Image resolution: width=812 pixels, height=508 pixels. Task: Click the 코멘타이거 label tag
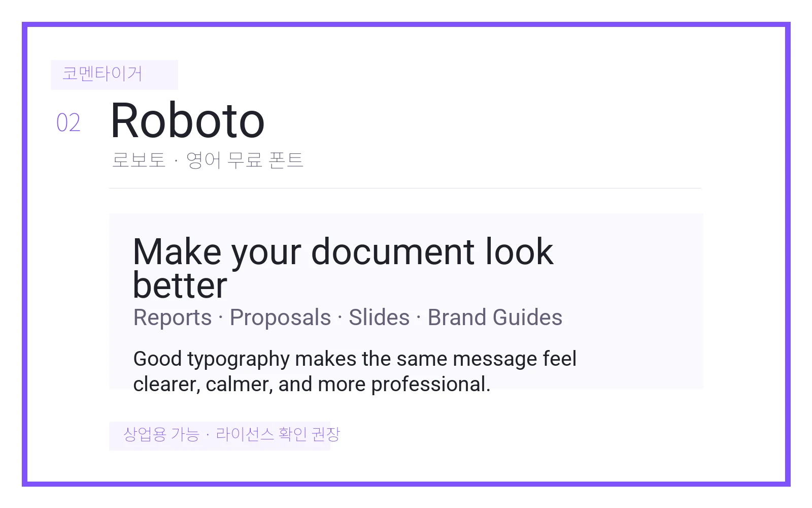pyautogui.click(x=114, y=75)
